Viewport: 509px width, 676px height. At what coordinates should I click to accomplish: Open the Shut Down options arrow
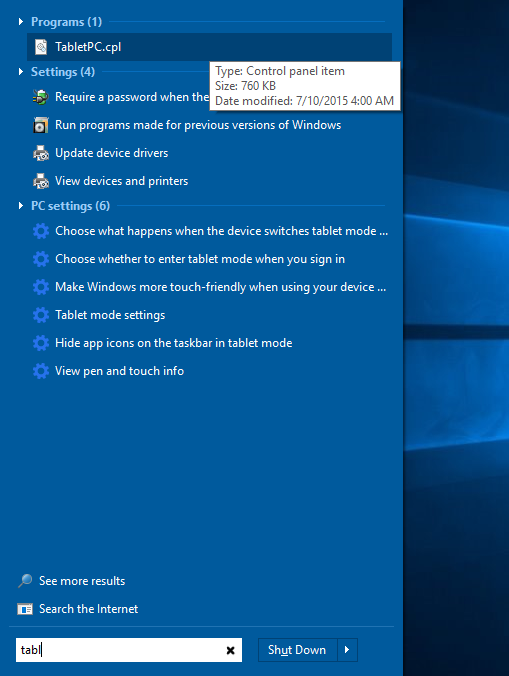(347, 650)
